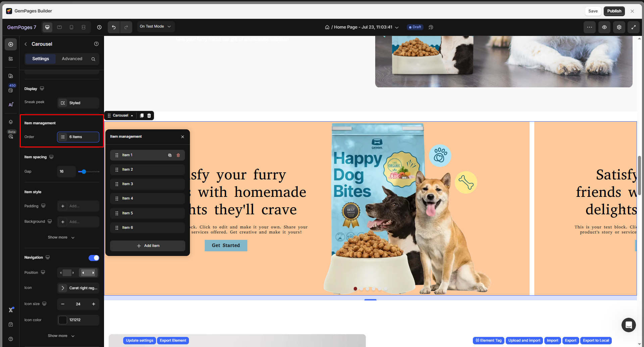This screenshot has height=347, width=644.
Task: Delete Item 1 with trash icon
Action: 178,155
